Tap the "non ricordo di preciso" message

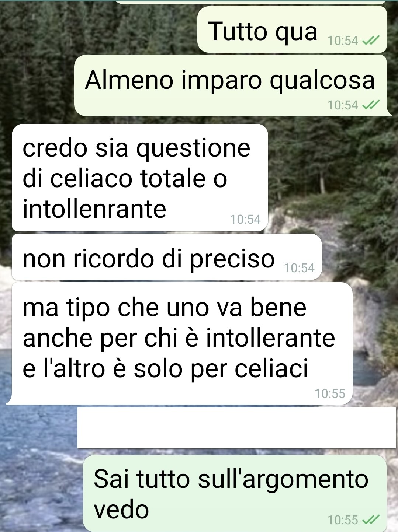[x=167, y=257]
